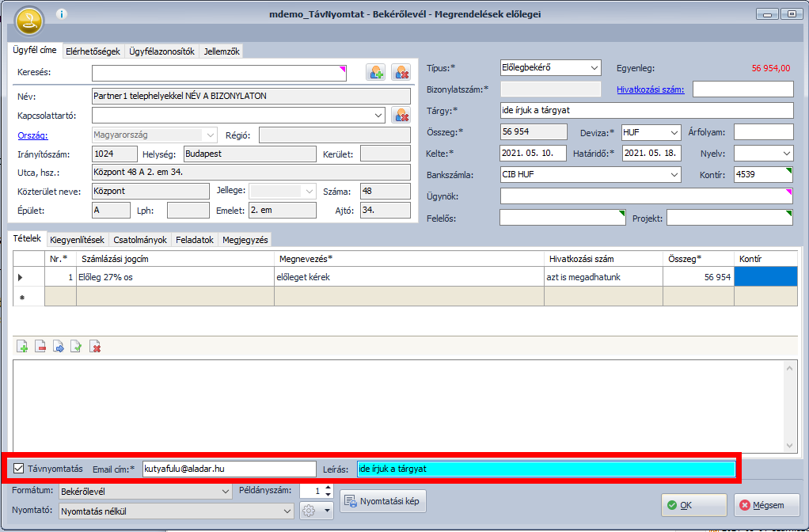The height and width of the screenshot is (532, 809).
Task: Click the Nyomtatási kép print preview button
Action: tap(383, 501)
